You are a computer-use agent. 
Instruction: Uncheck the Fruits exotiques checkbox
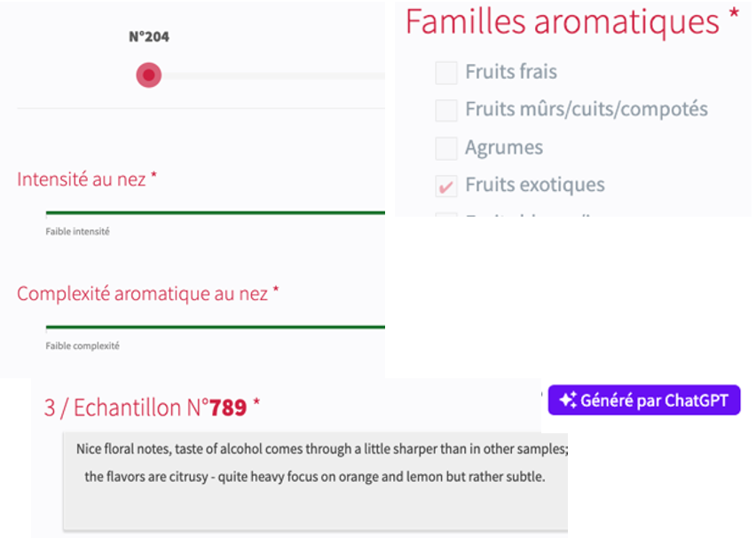click(446, 186)
